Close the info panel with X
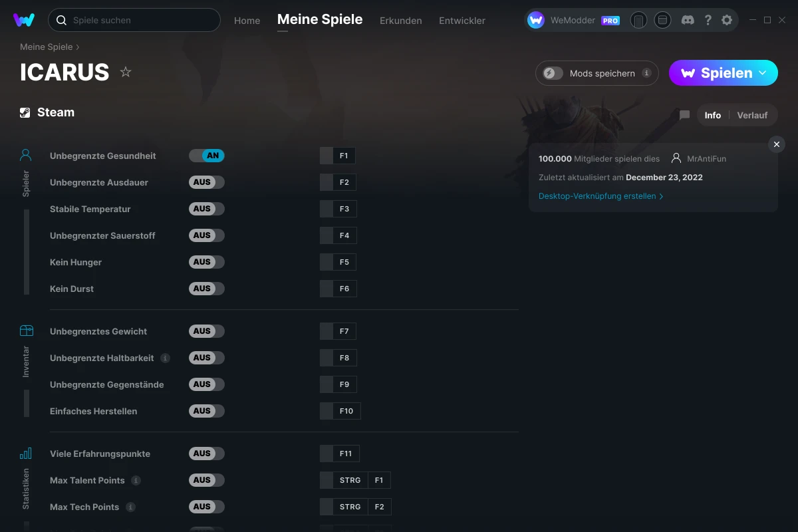798x532 pixels. point(777,144)
